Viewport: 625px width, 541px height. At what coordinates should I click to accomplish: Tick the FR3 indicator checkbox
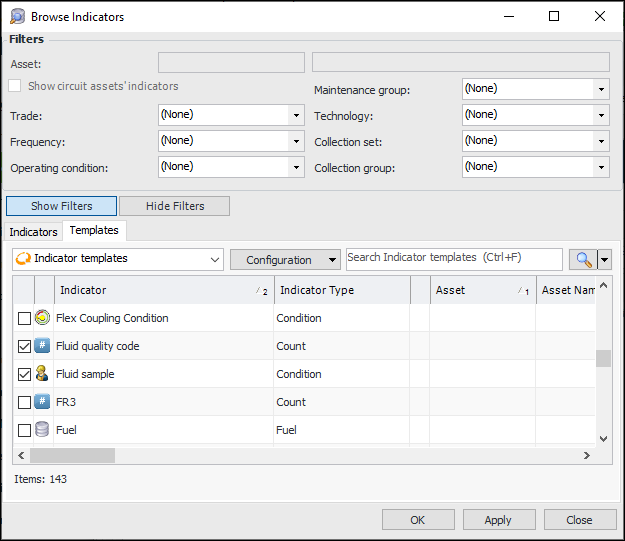click(24, 402)
